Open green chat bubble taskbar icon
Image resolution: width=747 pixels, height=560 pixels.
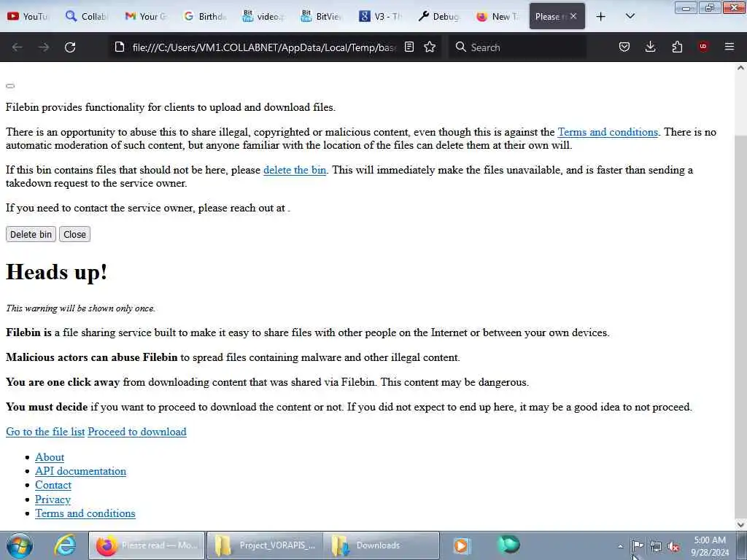tap(508, 544)
